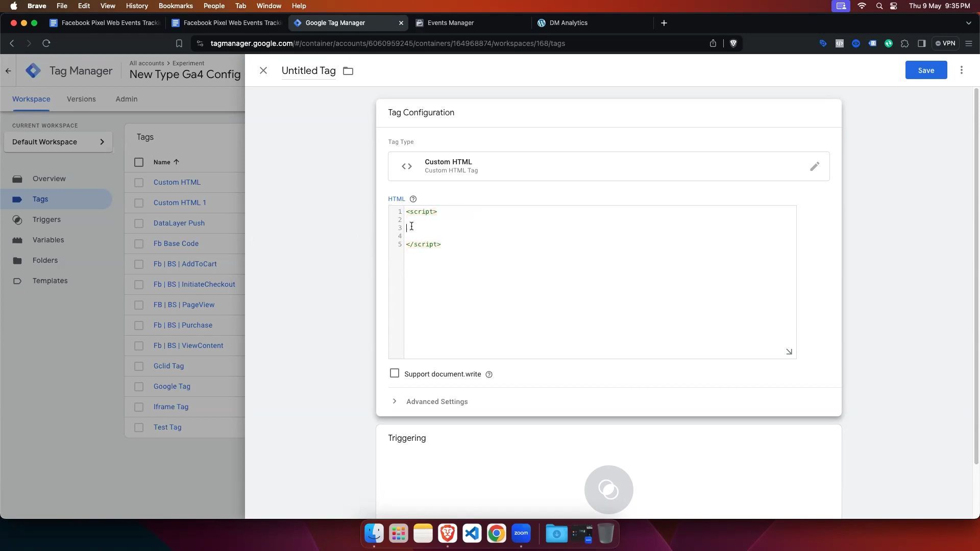This screenshot has height=551, width=980.
Task: Open the Default Workspace selector
Action: click(x=58, y=142)
